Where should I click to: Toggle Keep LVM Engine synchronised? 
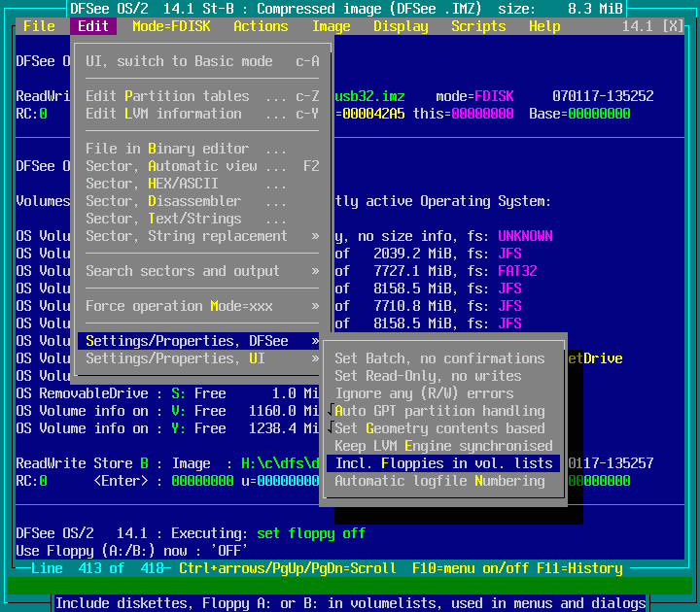[x=443, y=446]
